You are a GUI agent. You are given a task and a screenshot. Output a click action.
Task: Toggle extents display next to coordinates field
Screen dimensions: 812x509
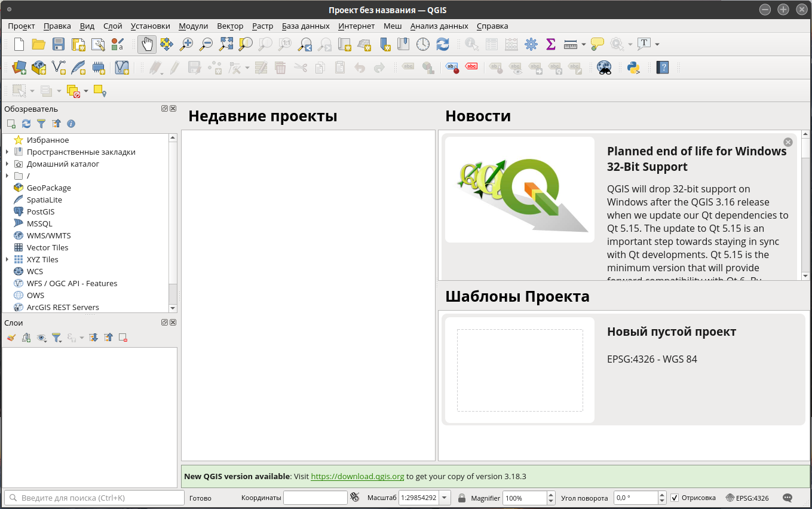(355, 497)
